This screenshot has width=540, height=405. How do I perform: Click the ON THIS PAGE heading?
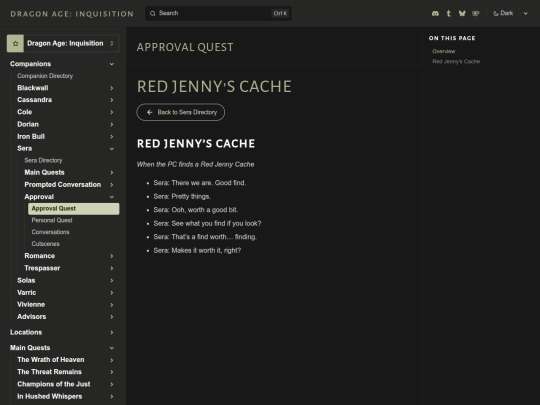(452, 38)
